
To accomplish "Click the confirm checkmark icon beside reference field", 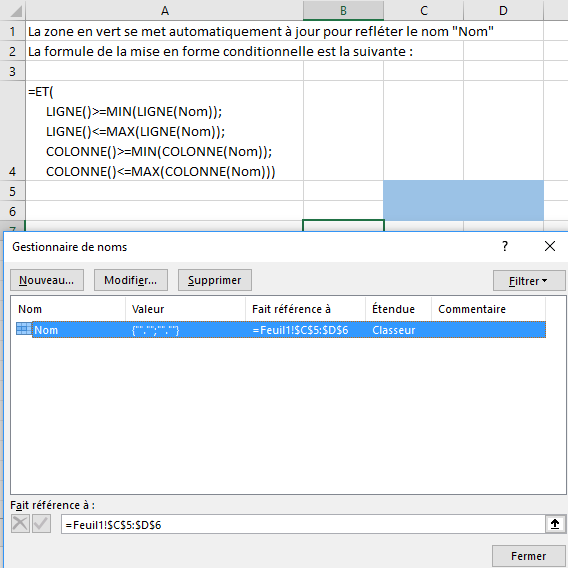I will click(x=41, y=523).
